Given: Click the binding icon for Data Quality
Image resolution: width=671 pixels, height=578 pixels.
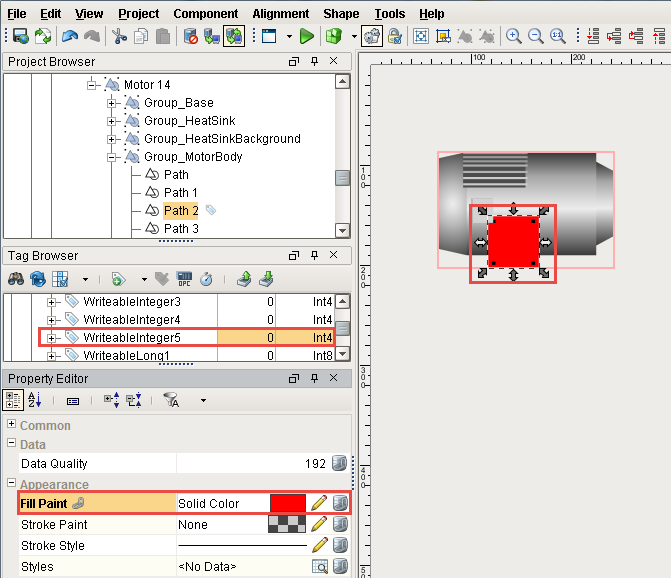Looking at the screenshot, I should click(x=340, y=464).
